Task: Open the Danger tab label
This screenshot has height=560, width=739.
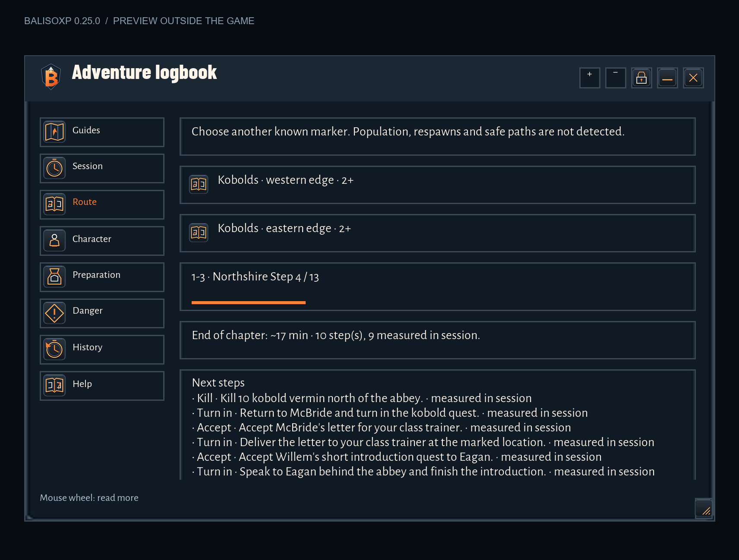Action: pos(88,311)
